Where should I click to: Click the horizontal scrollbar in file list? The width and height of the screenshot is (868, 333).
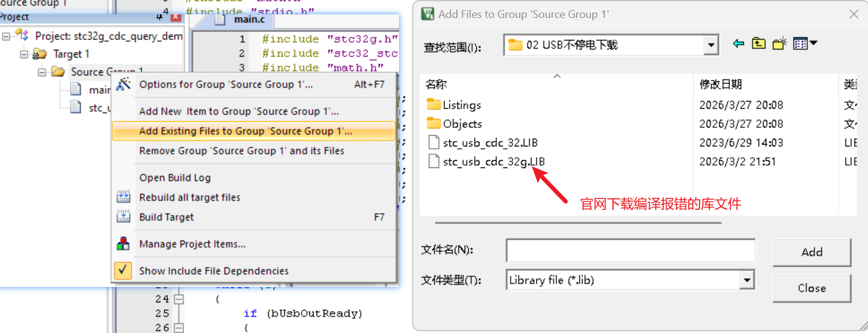point(578,223)
